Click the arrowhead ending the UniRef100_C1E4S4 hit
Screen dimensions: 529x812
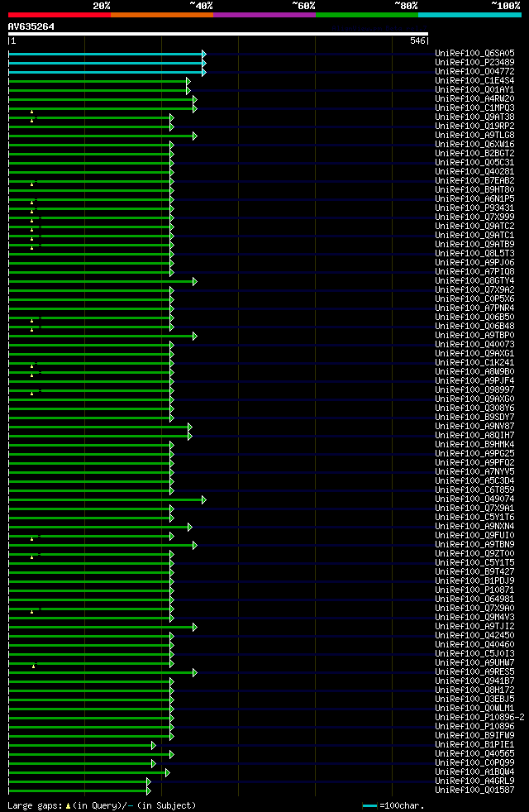pyautogui.click(x=188, y=81)
